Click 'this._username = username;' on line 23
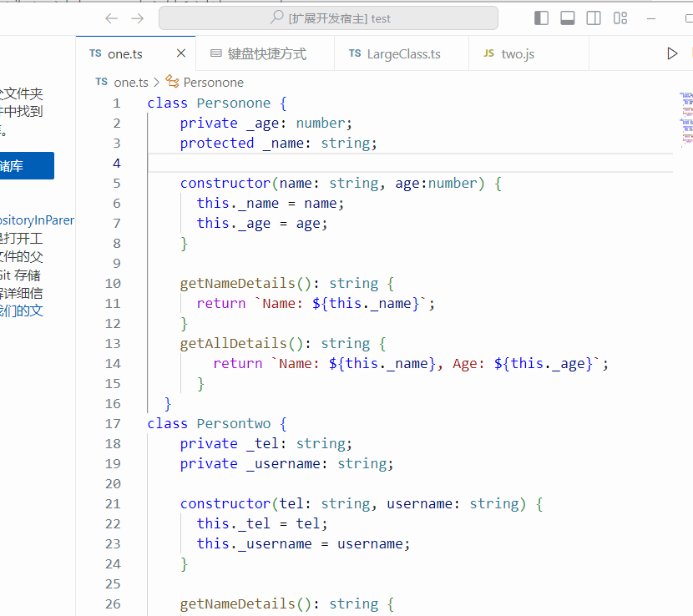 (x=303, y=543)
